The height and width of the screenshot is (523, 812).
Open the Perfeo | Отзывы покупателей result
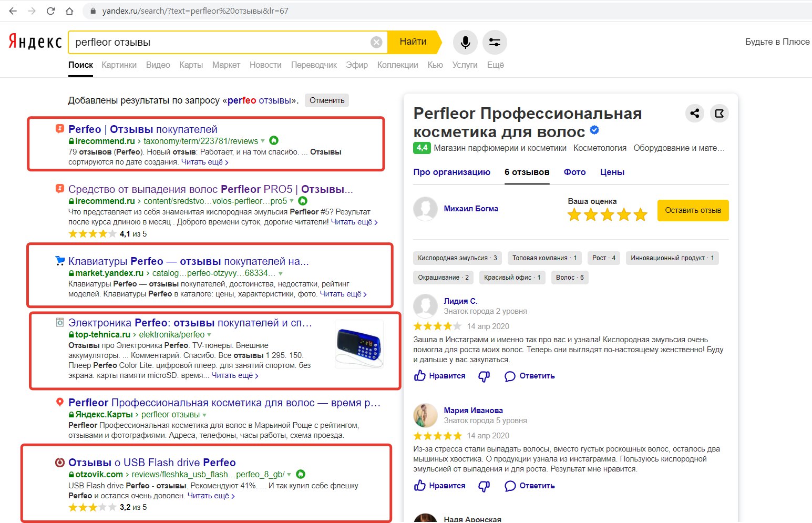tap(142, 129)
